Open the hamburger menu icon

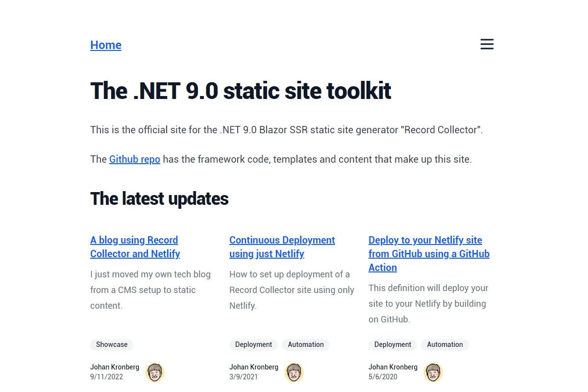pos(487,44)
